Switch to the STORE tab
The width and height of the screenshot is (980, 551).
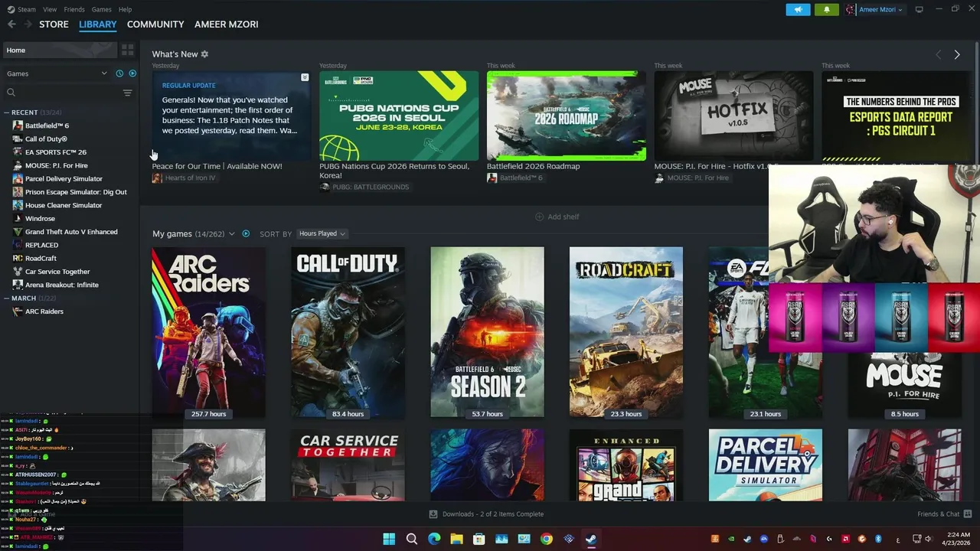(54, 24)
